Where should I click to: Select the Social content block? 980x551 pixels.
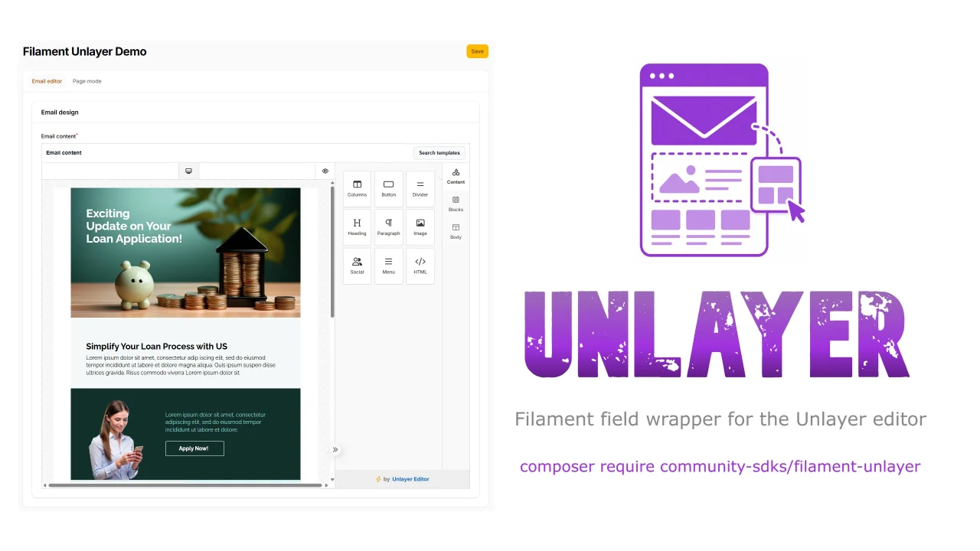tap(357, 266)
